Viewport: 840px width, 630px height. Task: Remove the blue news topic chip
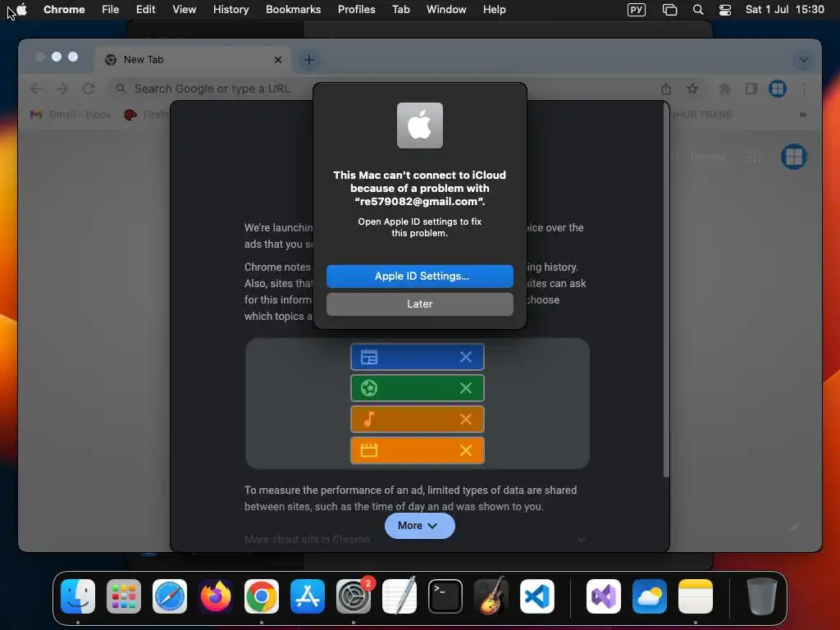click(466, 357)
